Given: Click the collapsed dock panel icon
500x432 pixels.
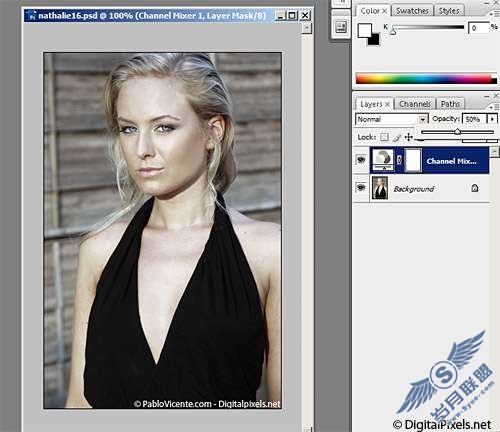Looking at the screenshot, I should click(341, 27).
